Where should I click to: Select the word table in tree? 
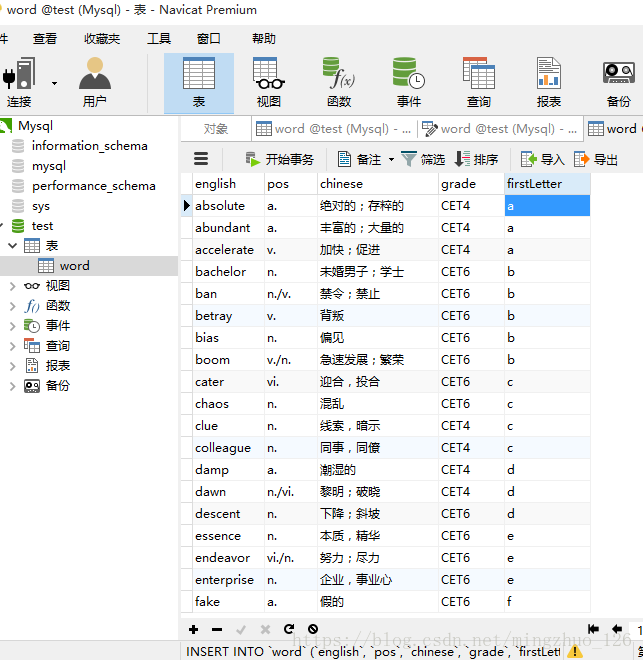tap(74, 266)
